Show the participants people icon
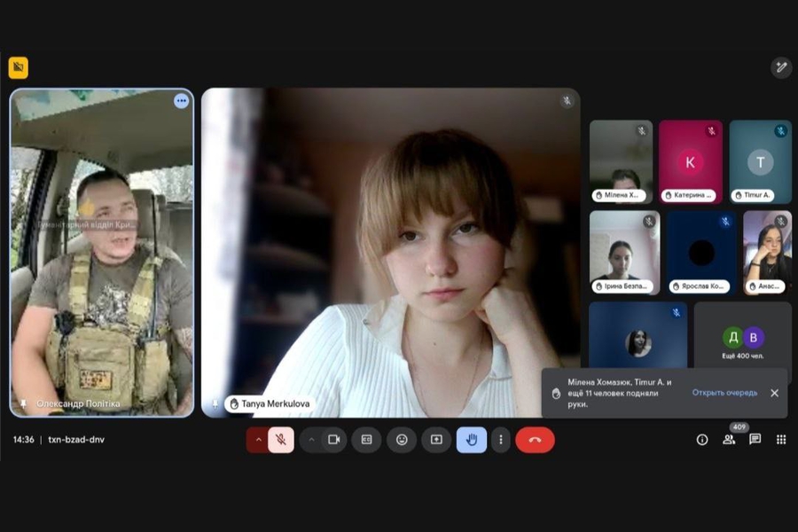 (x=729, y=440)
